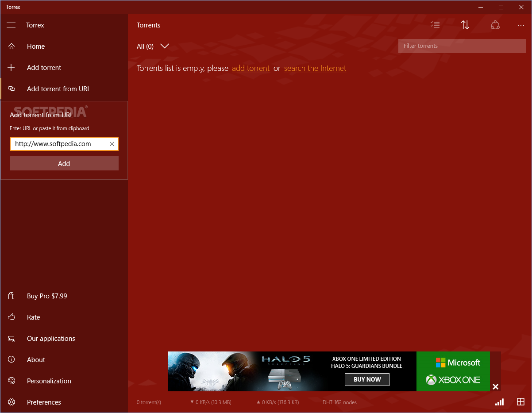532x413 pixels.
Task: Click the upload speed '0 KB/s (136.3 KB)'
Action: [x=278, y=402]
